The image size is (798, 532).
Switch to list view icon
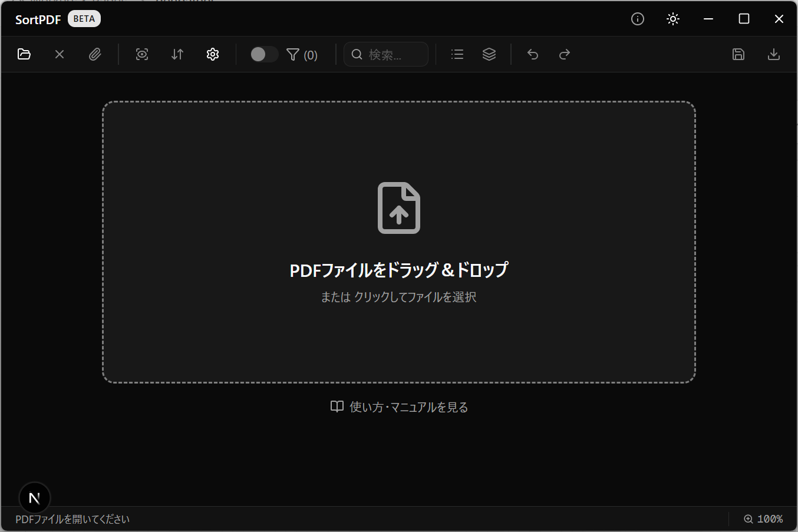point(457,54)
